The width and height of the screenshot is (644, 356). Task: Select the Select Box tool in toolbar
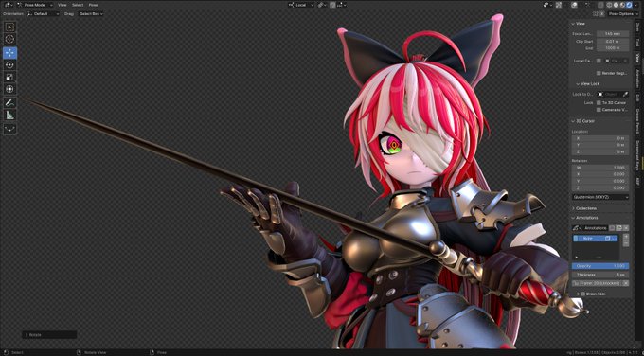pyautogui.click(x=9, y=27)
